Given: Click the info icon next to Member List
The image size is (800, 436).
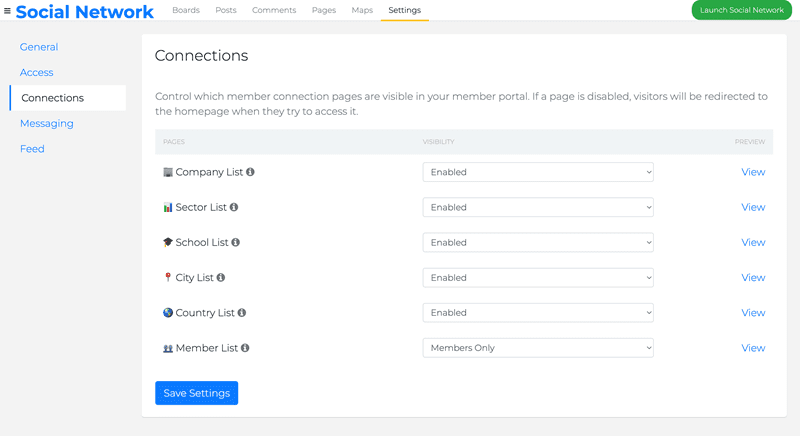Looking at the screenshot, I should click(x=245, y=348).
